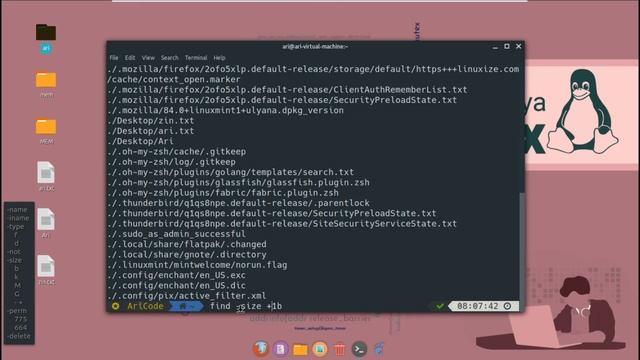The height and width of the screenshot is (360, 640).
Task: Click 'ClientAuthRememberList.txt' output line
Action: pos(287,90)
